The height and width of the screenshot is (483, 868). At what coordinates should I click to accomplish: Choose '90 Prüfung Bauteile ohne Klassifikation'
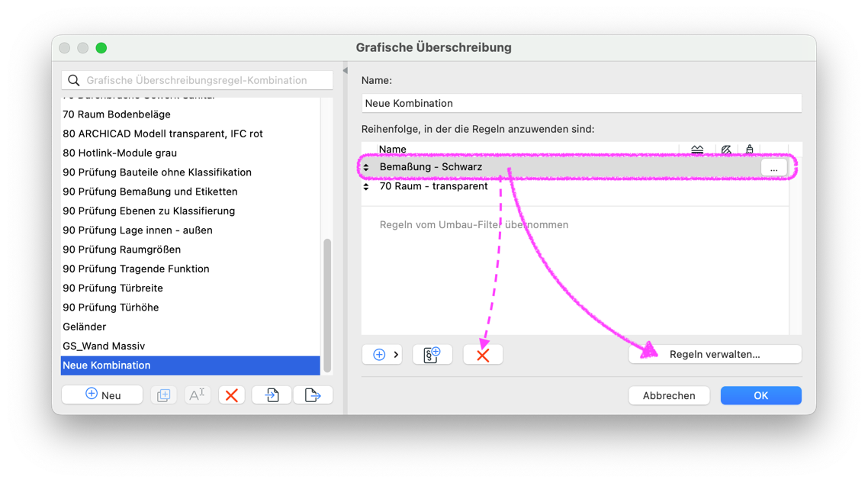190,172
